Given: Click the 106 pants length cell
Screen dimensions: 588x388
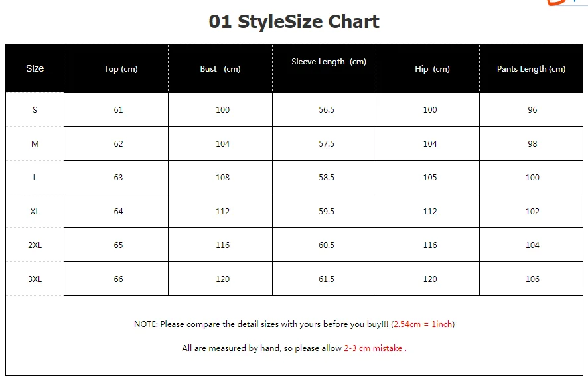Looking at the screenshot, I should (532, 279).
